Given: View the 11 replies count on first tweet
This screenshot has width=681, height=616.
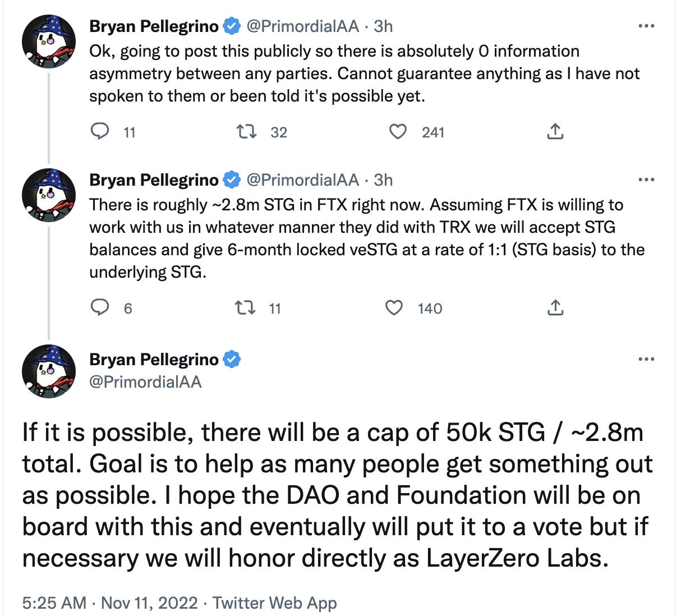Looking at the screenshot, I should coord(130,132).
